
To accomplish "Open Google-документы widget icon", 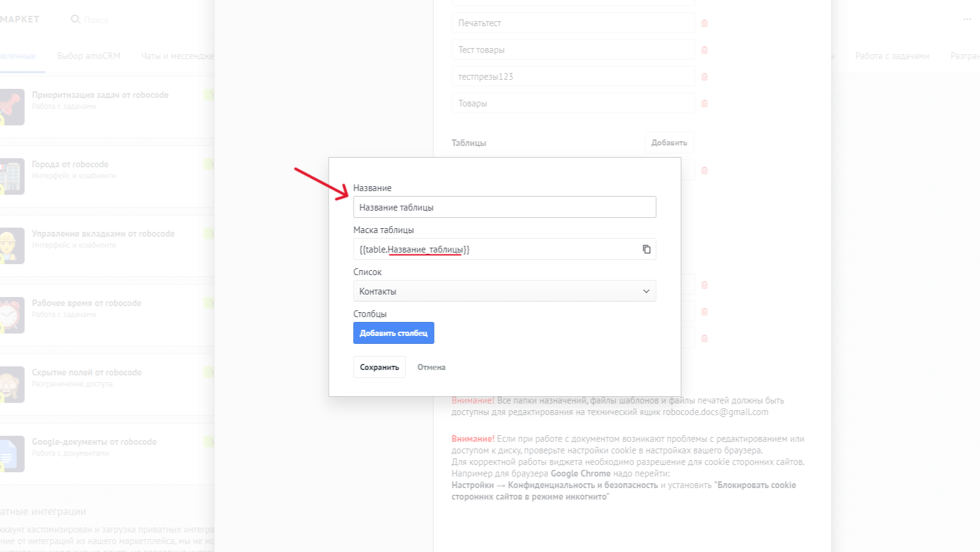I will 12,454.
